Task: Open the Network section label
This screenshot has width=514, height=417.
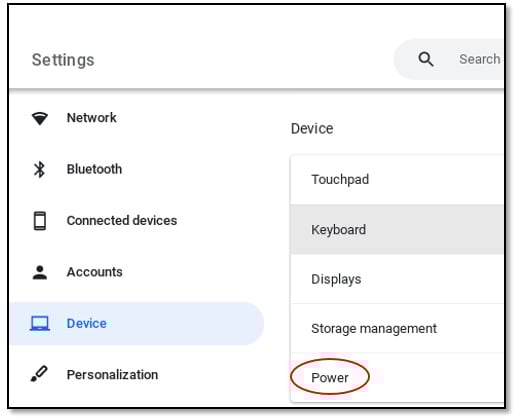Action: pos(92,118)
